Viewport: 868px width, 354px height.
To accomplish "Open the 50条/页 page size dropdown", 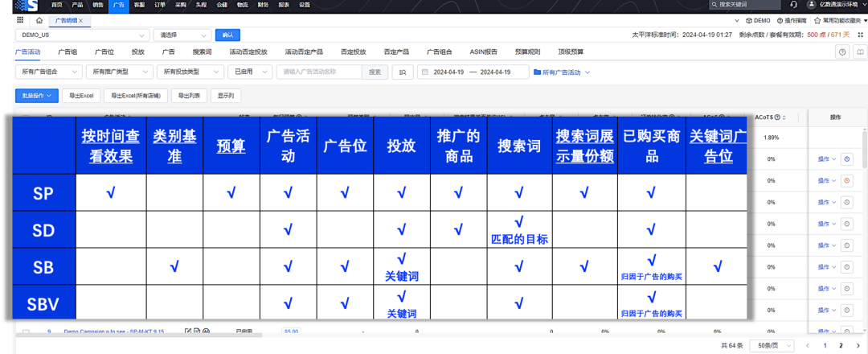I will pyautogui.click(x=772, y=345).
